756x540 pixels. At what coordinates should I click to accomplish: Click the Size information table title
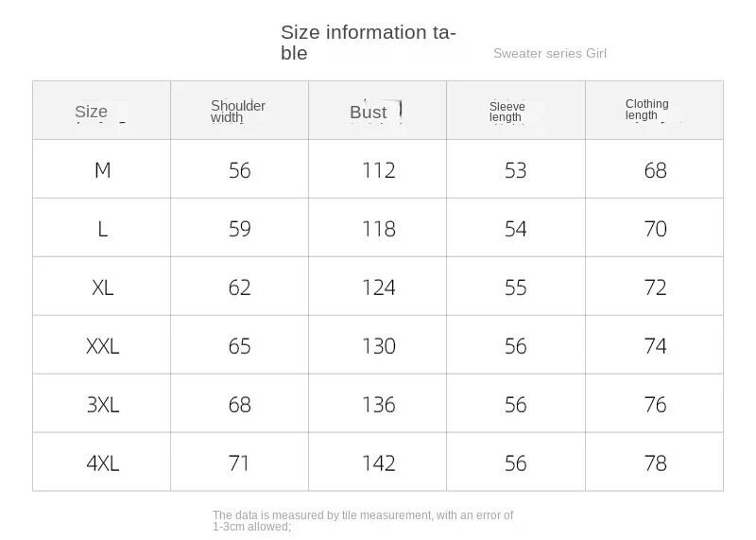(368, 43)
